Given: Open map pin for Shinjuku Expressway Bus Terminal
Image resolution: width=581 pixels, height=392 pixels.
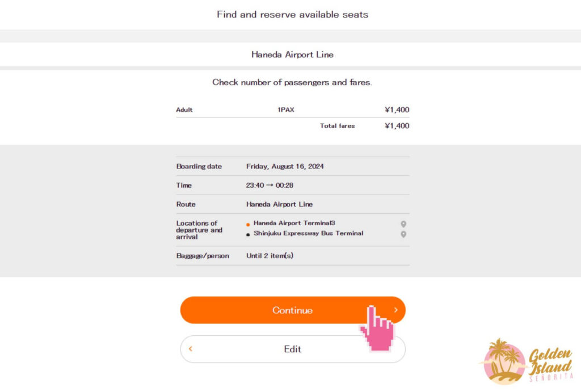Looking at the screenshot, I should (403, 234).
